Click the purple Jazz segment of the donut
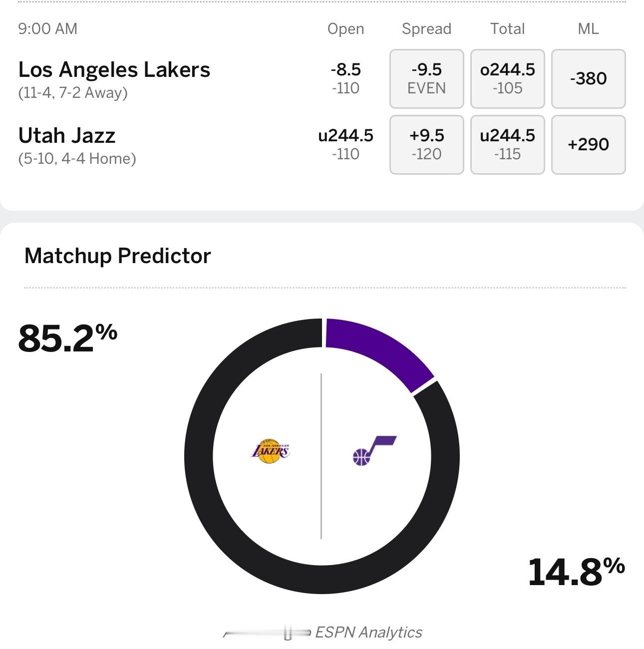This screenshot has width=644, height=649. pyautogui.click(x=379, y=352)
